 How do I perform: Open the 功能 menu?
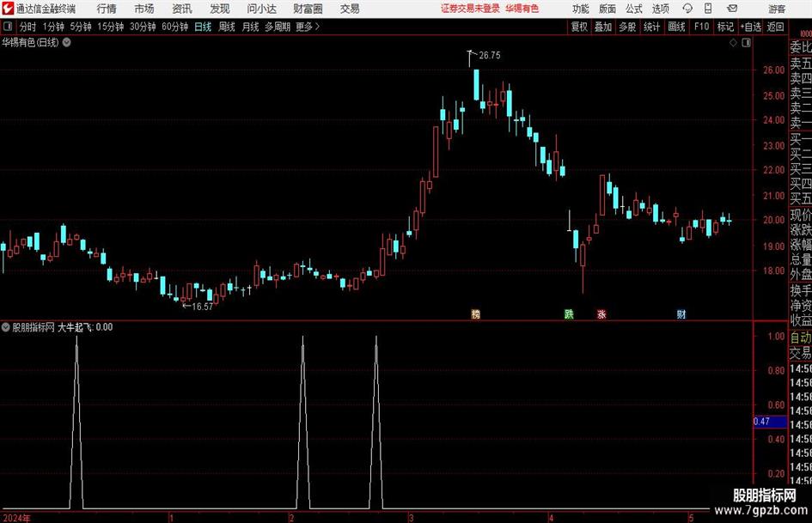tap(581, 9)
